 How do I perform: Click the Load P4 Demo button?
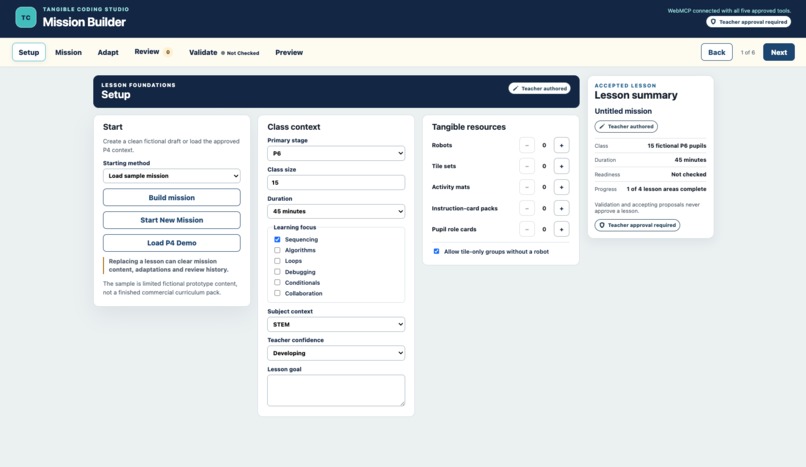click(172, 243)
